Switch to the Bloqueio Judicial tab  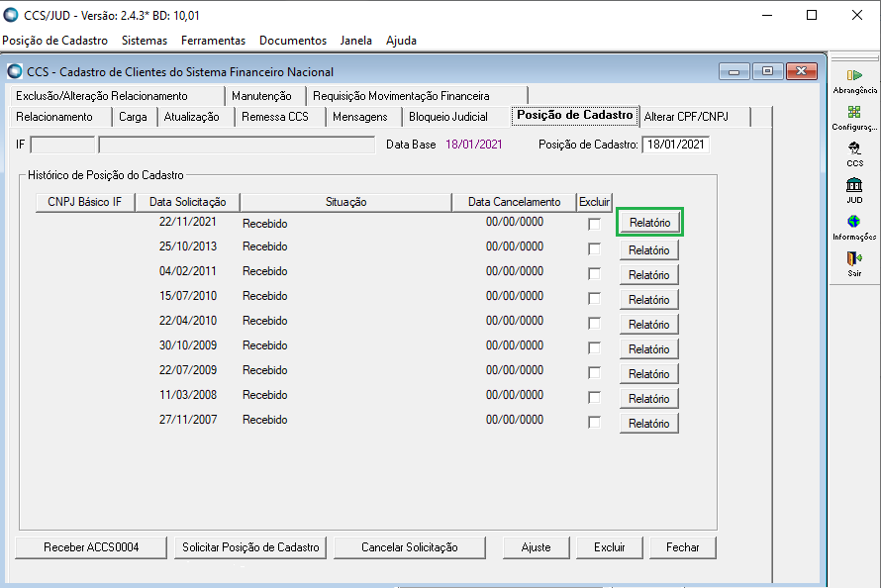pos(455,117)
